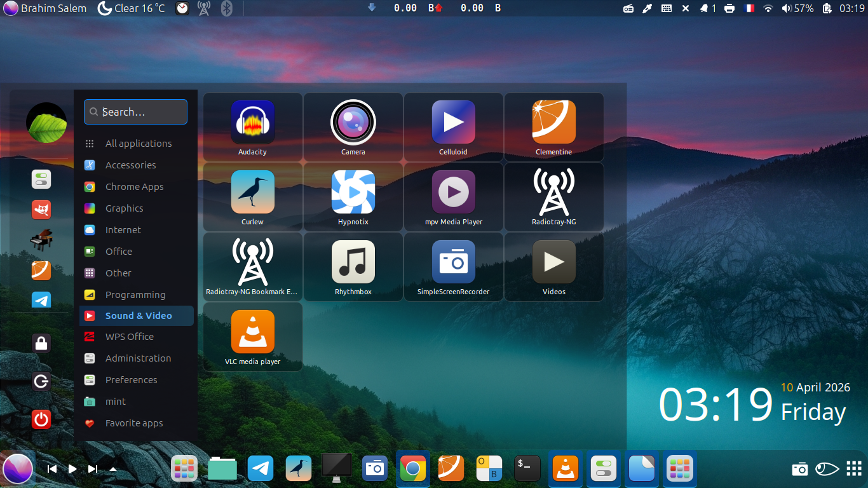Select the All applications category

coord(137,144)
